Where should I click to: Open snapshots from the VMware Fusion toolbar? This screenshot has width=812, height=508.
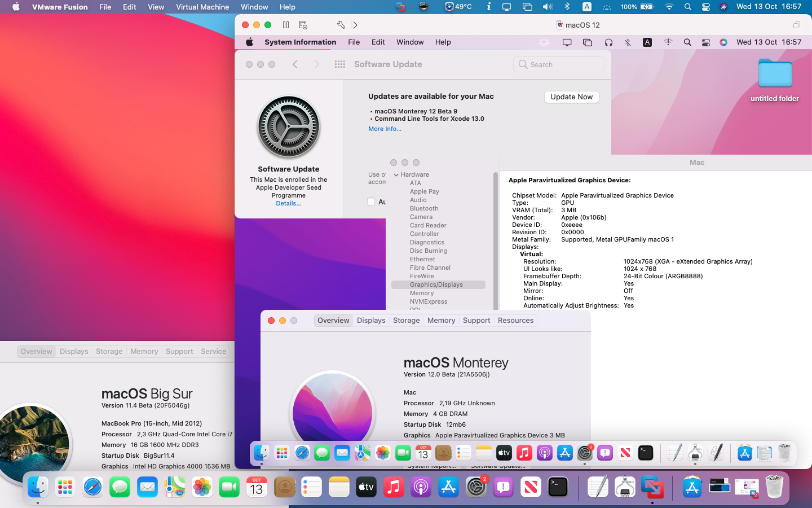click(x=303, y=25)
